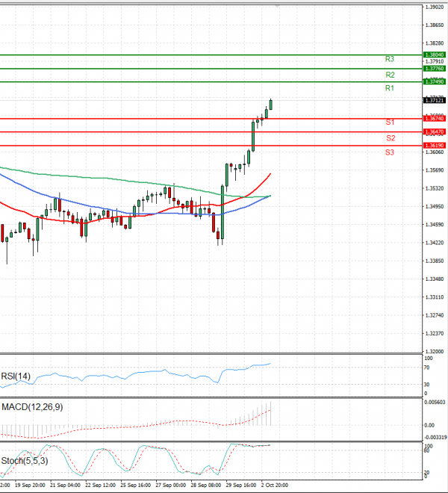Click the 19 Sep 20:00 time label
This screenshot has width=448, height=493.
pyautogui.click(x=30, y=485)
